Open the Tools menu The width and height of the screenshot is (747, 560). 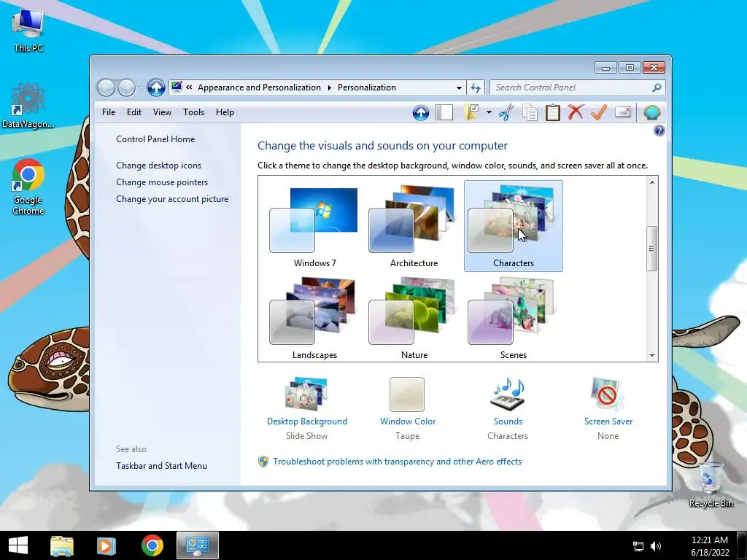pos(193,112)
